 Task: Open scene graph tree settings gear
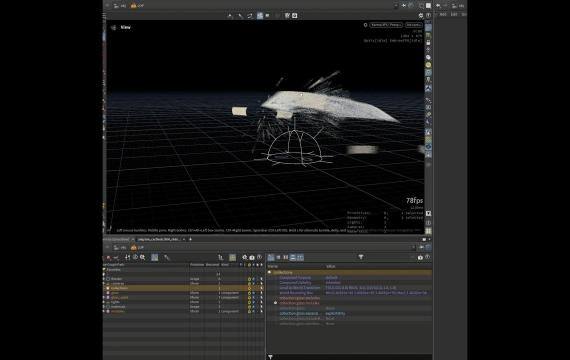tap(245, 257)
